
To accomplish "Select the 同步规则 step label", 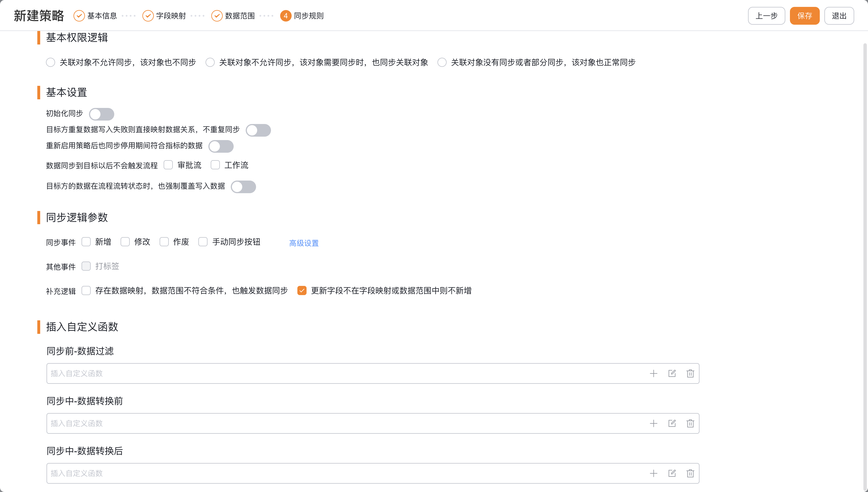I will (309, 16).
